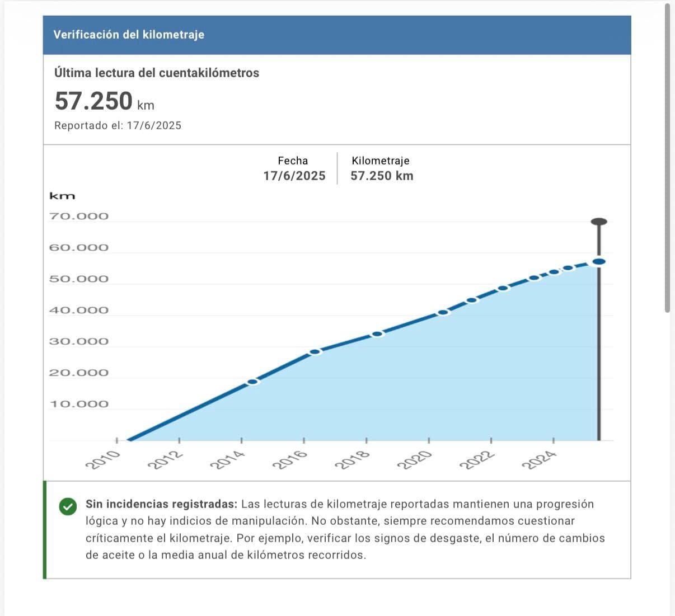Select the data point just below 50.000 km

coord(503,288)
